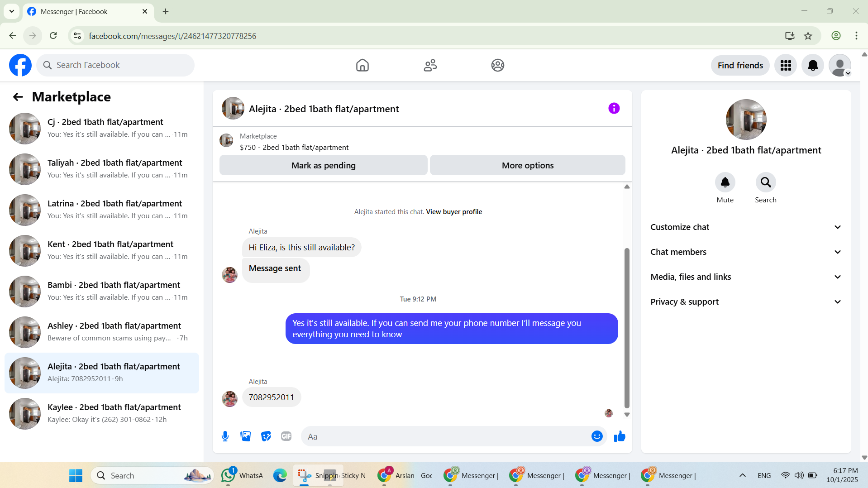Viewport: 868px width, 488px height.
Task: Expand the Customize chat section
Action: [746, 227]
